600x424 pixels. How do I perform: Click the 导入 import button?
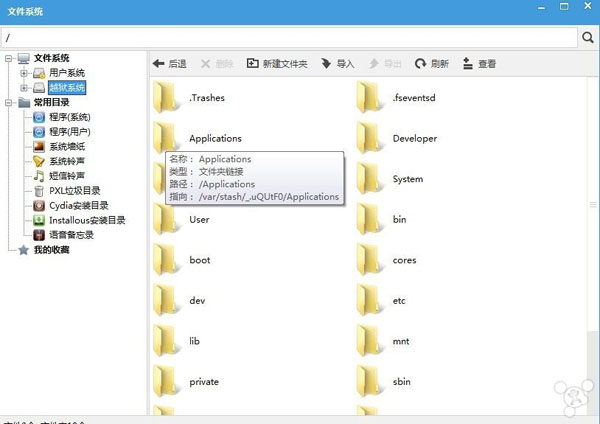338,64
